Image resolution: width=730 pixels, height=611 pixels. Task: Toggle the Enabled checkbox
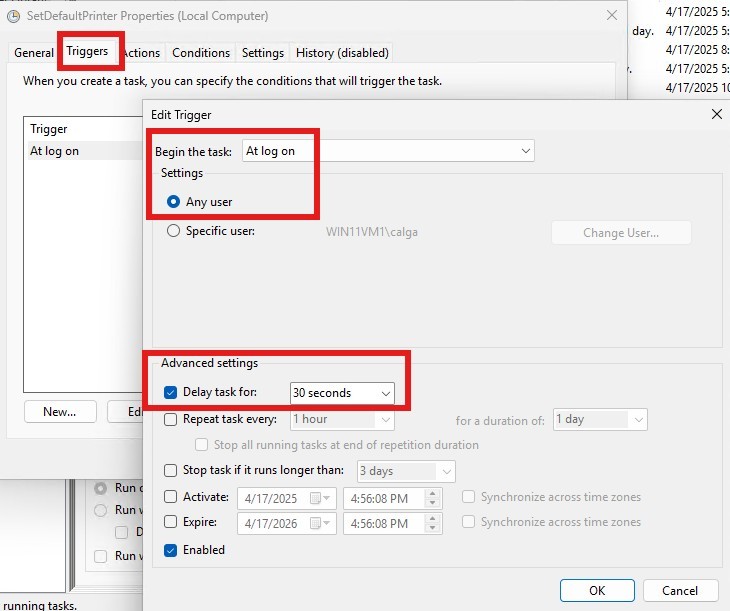click(x=171, y=550)
